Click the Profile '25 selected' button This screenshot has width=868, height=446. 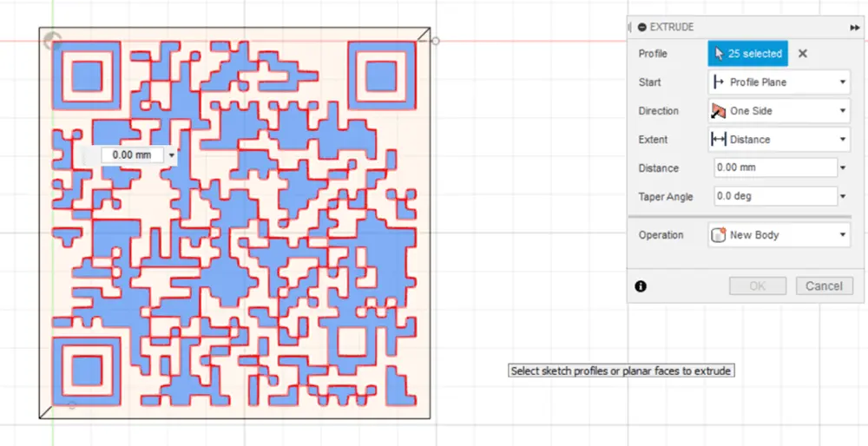coord(747,54)
